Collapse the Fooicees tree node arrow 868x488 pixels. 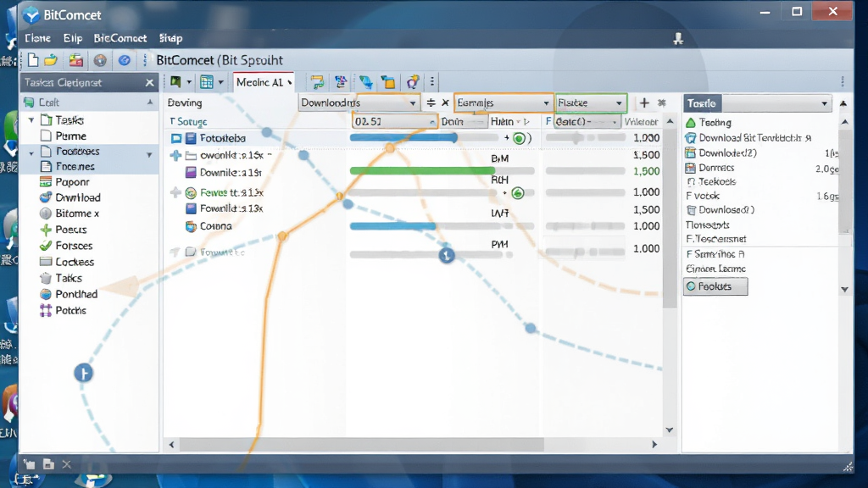pos(31,152)
